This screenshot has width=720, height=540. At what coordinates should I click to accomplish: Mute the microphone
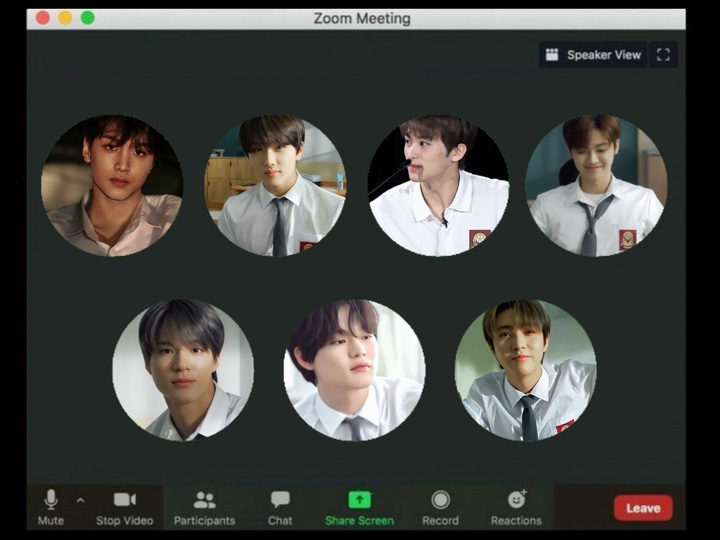(50, 500)
